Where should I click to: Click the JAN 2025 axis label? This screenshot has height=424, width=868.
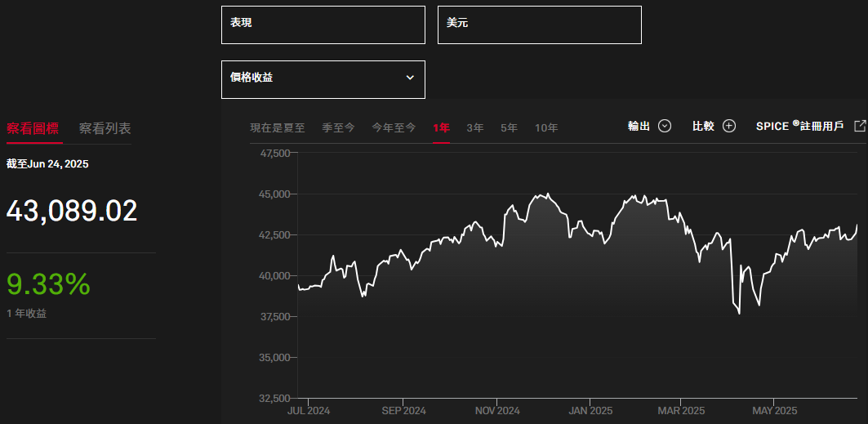(590, 411)
